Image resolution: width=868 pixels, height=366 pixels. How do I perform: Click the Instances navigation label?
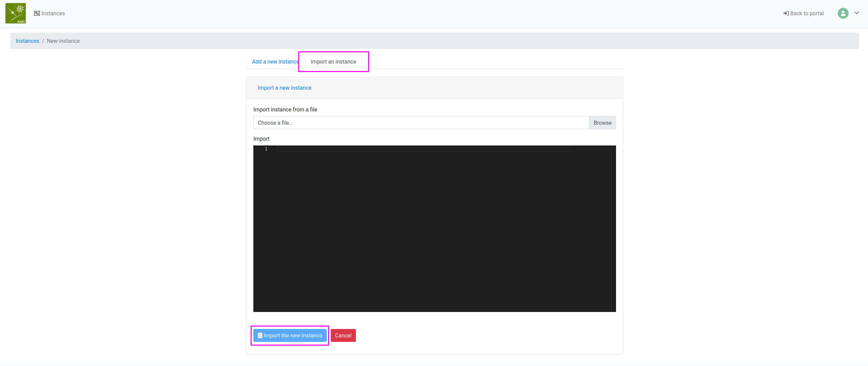click(x=53, y=13)
